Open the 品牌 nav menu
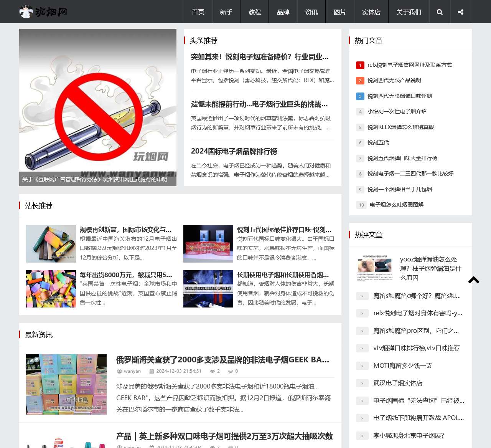This screenshot has width=491, height=448. [x=283, y=12]
